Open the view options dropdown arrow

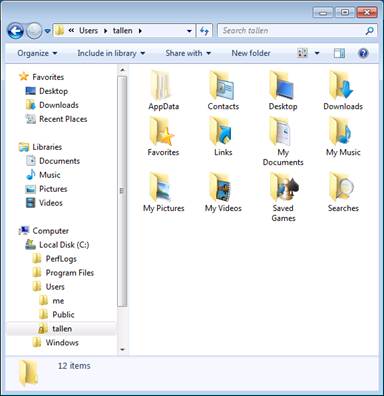pos(317,53)
